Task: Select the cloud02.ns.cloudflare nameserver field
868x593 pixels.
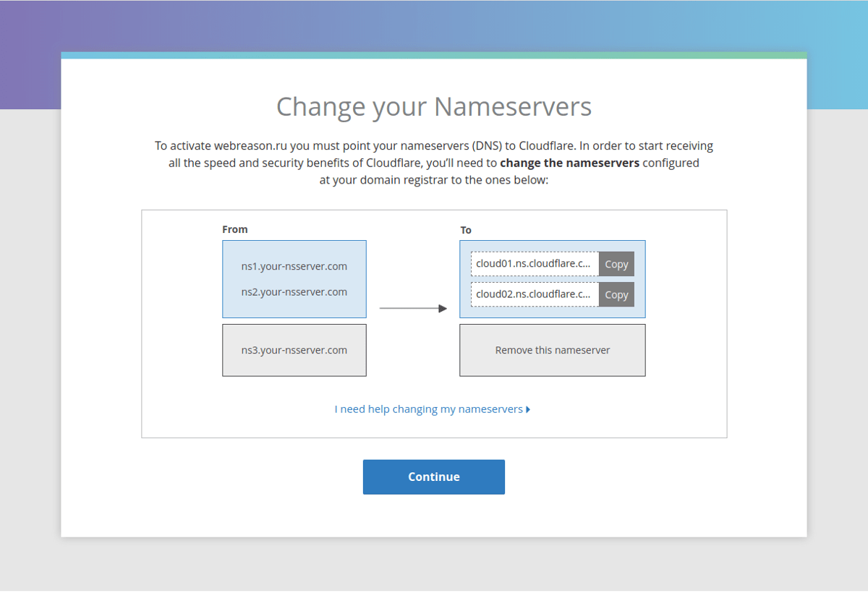Action: (535, 294)
